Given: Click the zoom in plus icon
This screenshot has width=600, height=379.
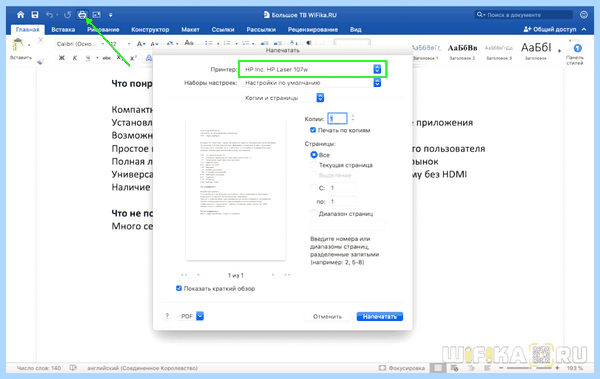Looking at the screenshot, I should [x=557, y=368].
